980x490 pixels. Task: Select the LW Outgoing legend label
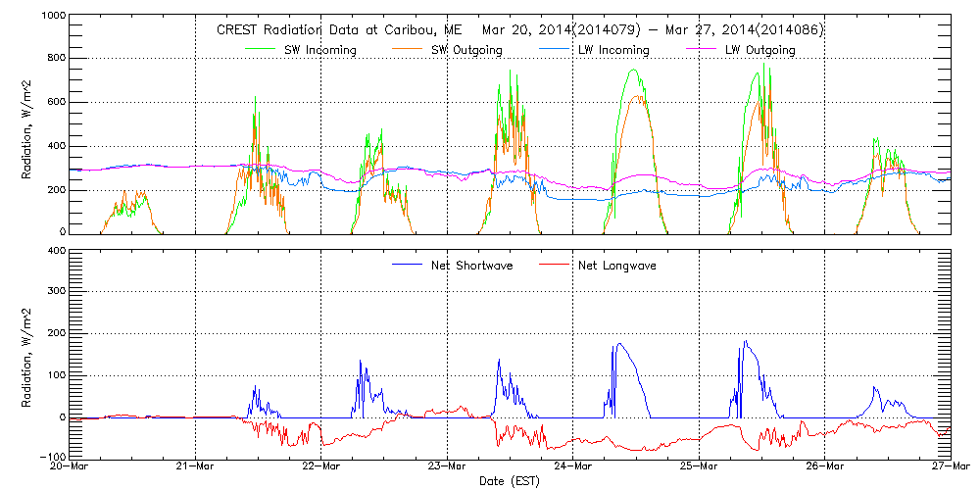[760, 50]
